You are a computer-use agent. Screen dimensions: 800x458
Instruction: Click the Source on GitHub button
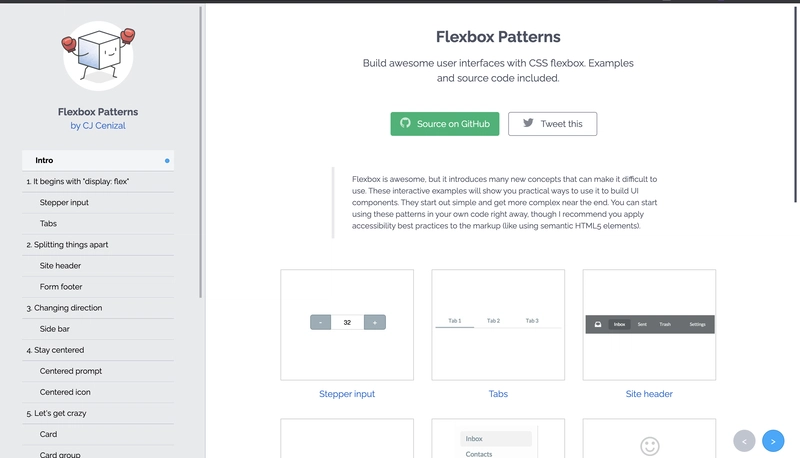[445, 124]
